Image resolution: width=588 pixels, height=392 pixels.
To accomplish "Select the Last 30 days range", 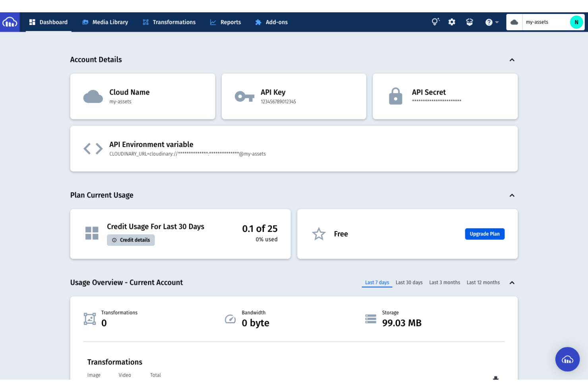I will [409, 282].
